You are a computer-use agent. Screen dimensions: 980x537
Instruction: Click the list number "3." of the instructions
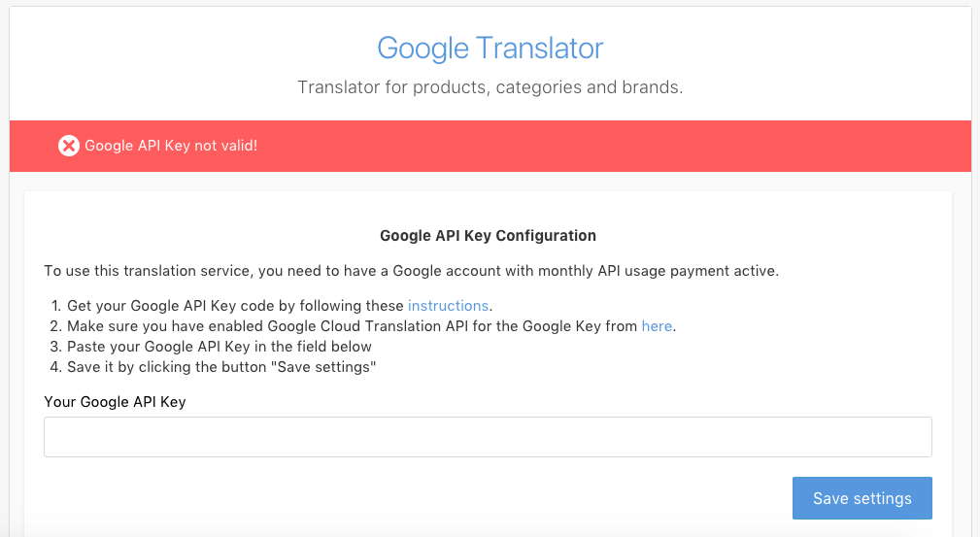(55, 347)
